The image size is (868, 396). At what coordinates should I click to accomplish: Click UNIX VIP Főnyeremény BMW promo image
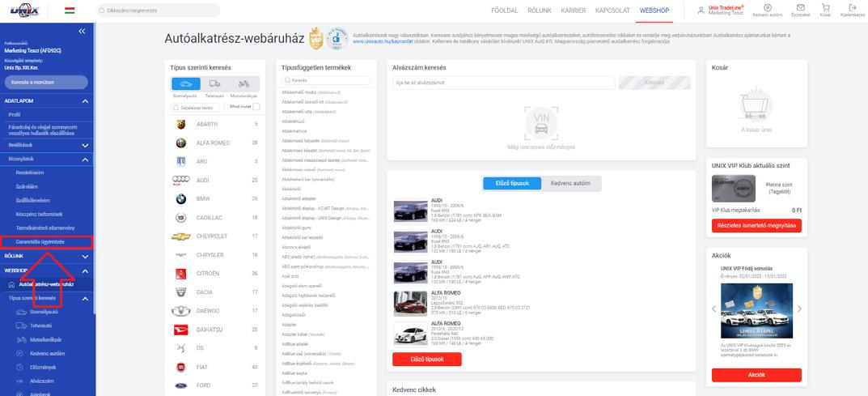756,311
